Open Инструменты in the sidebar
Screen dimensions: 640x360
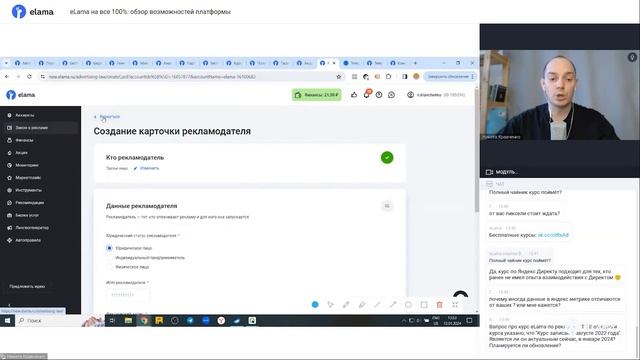pyautogui.click(x=29, y=190)
